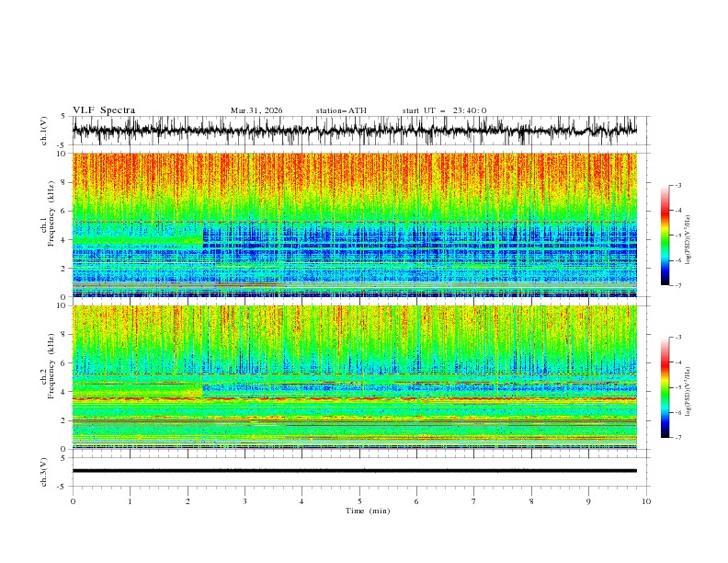Image resolution: width=728 pixels, height=563 pixels.
Task: Click the "station=ATH" header label
Action: coord(341,110)
